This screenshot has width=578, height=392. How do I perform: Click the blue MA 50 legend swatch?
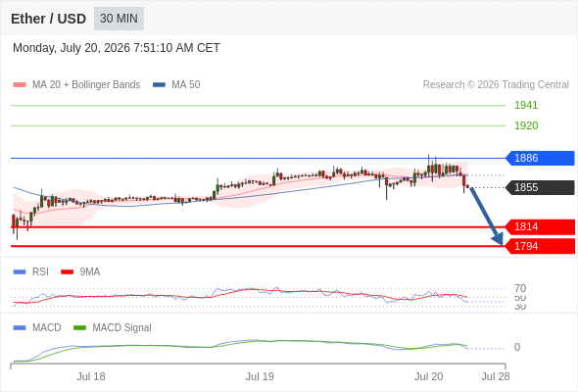[159, 85]
